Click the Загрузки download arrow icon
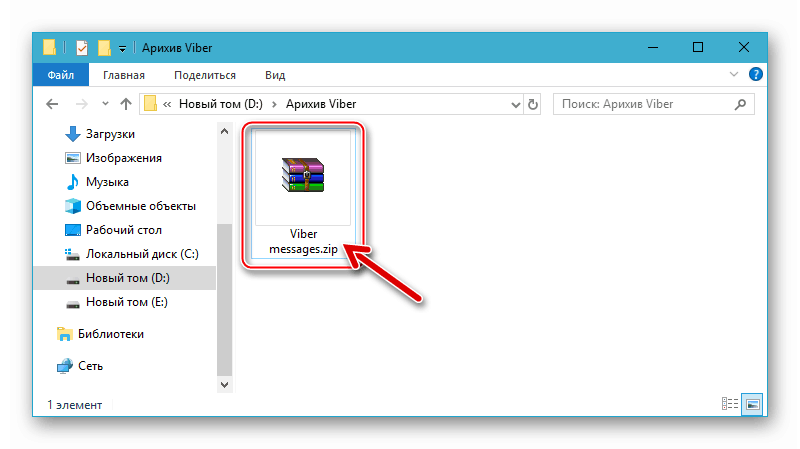Viewport: 800px width, 449px height. (72, 134)
